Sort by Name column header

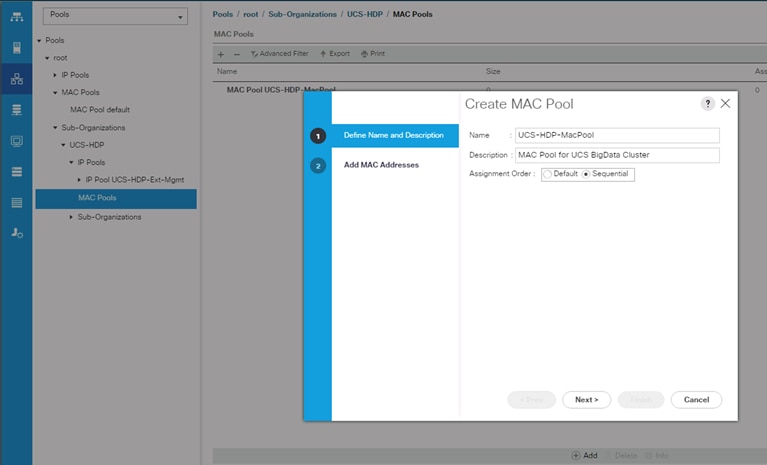pos(227,71)
